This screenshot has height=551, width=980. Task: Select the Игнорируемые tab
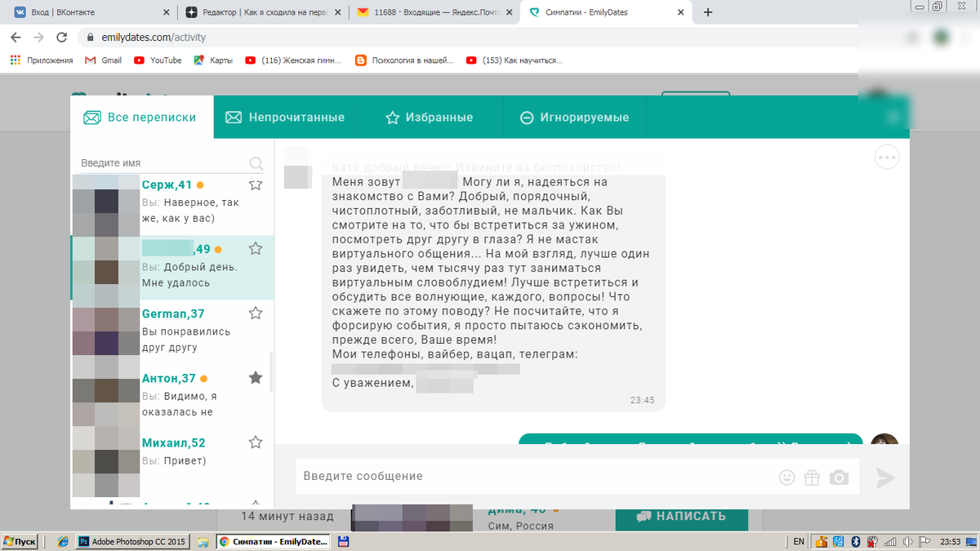tap(574, 118)
